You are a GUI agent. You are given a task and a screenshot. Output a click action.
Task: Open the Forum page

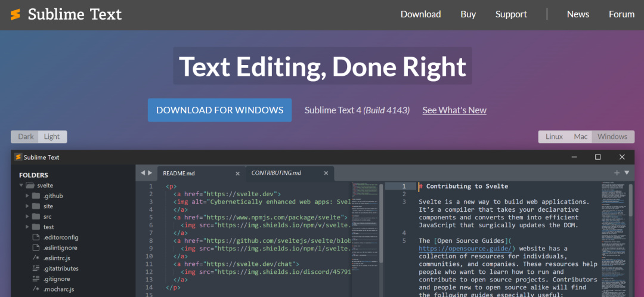tap(621, 14)
